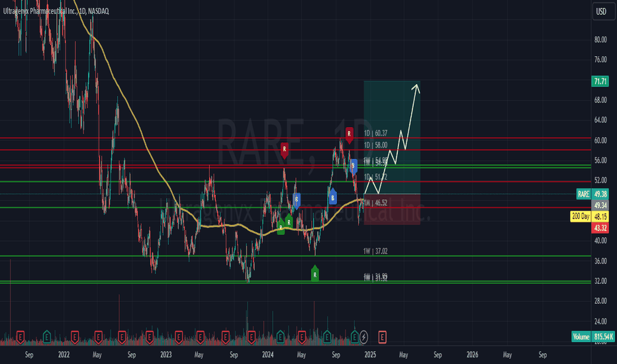Image resolution: width=617 pixels, height=364 pixels.
Task: Open the red earnings marker closest to the Sep 2023 label
Action: pos(226,337)
